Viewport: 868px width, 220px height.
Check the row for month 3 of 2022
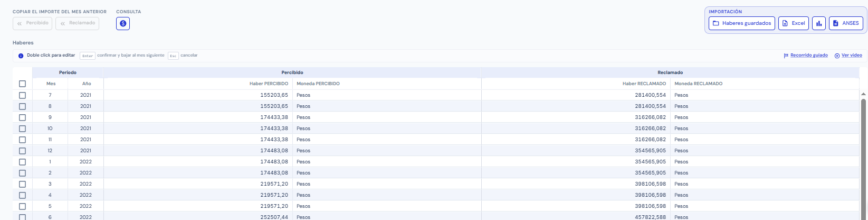pos(22,184)
